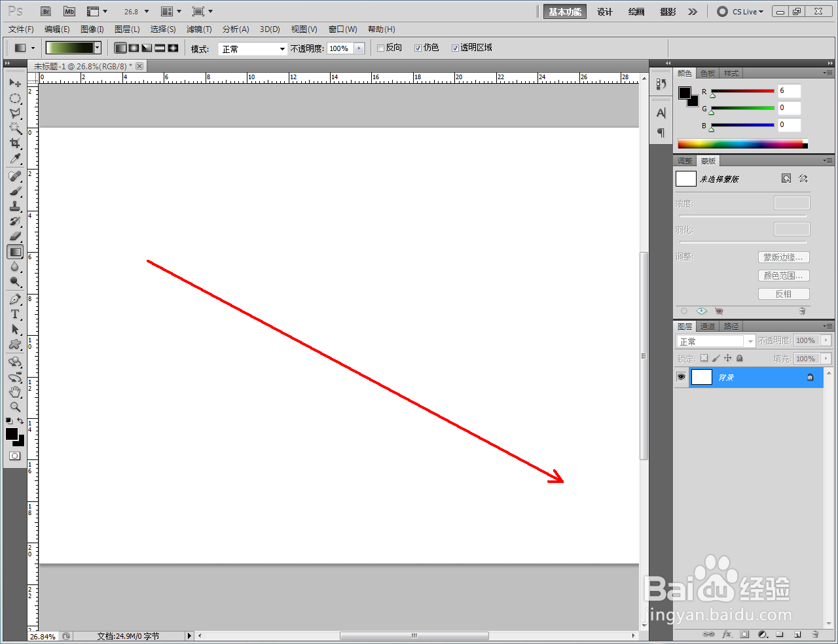Select the Brush tool
Image resolution: width=838 pixels, height=644 pixels.
[x=15, y=191]
